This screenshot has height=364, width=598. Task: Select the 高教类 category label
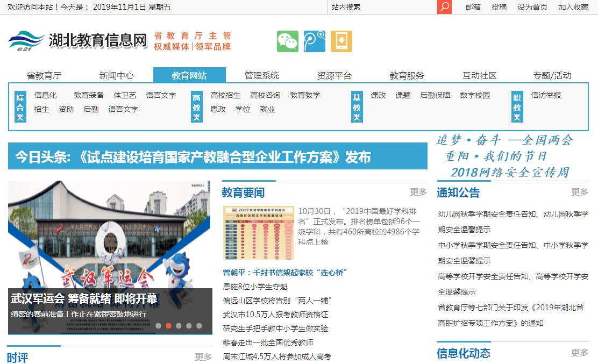pyautogui.click(x=197, y=106)
